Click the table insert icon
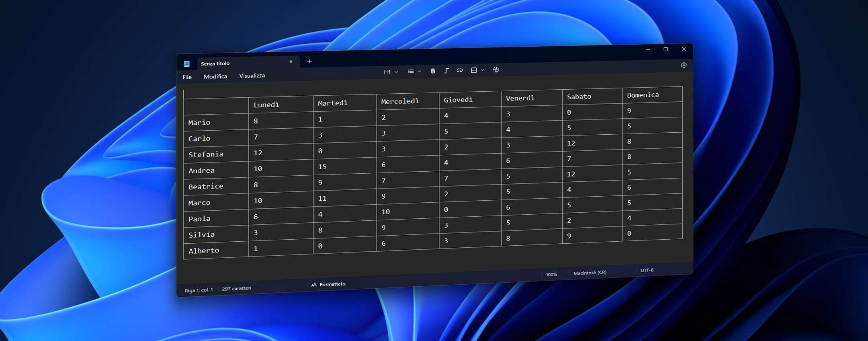 (474, 70)
